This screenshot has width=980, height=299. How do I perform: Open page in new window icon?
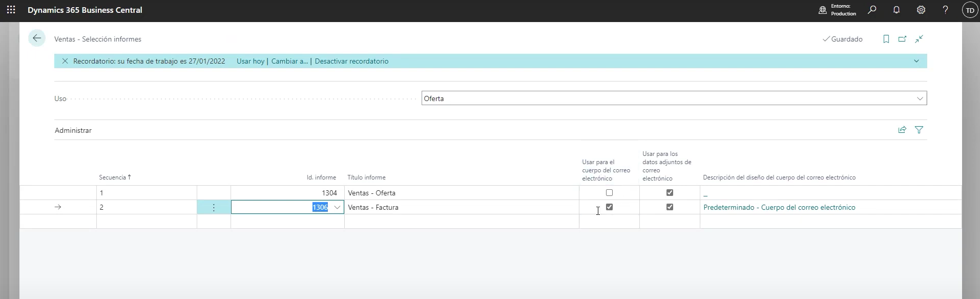click(902, 39)
